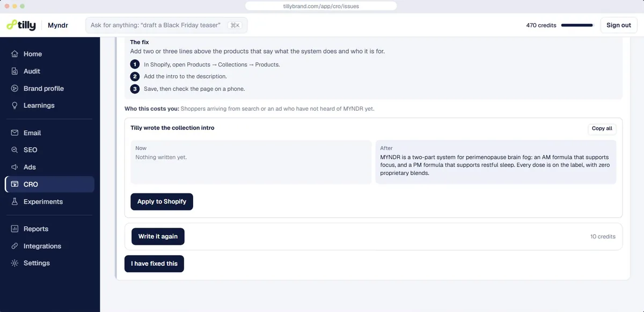Image resolution: width=644 pixels, height=312 pixels.
Task: Click the Email envelope icon
Action: (14, 133)
